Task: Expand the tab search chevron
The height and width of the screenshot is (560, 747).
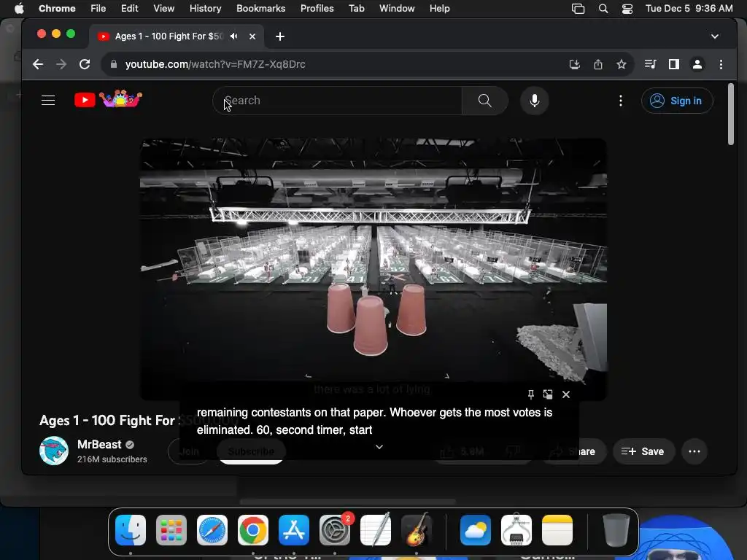Action: [x=715, y=36]
